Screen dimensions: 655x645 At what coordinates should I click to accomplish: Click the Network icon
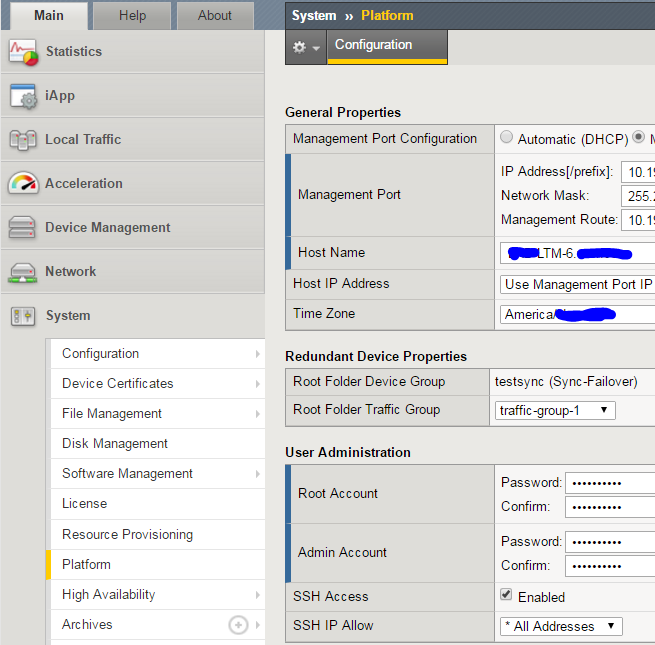coord(23,272)
